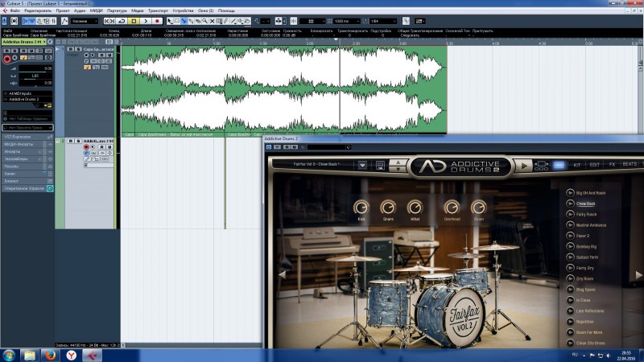Open the track preset selector in inspector
This screenshot has height=362, width=644.
coord(27,128)
